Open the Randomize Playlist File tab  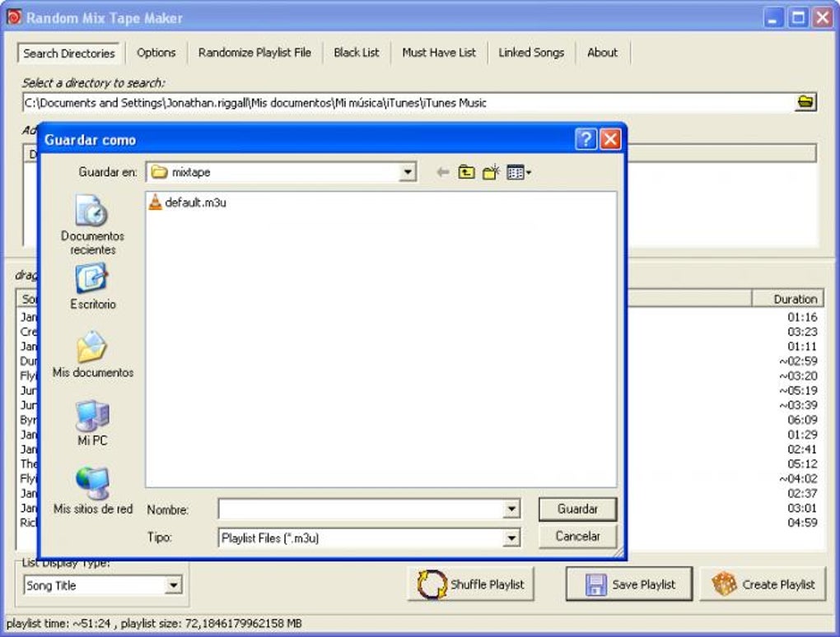[254, 53]
